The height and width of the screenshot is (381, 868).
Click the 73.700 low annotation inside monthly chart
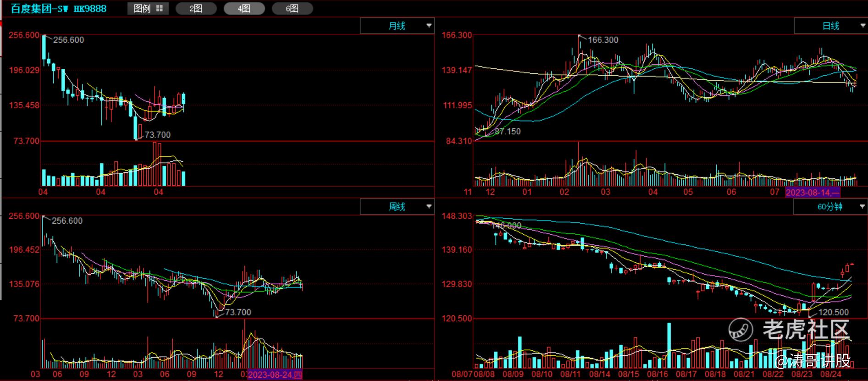click(157, 135)
